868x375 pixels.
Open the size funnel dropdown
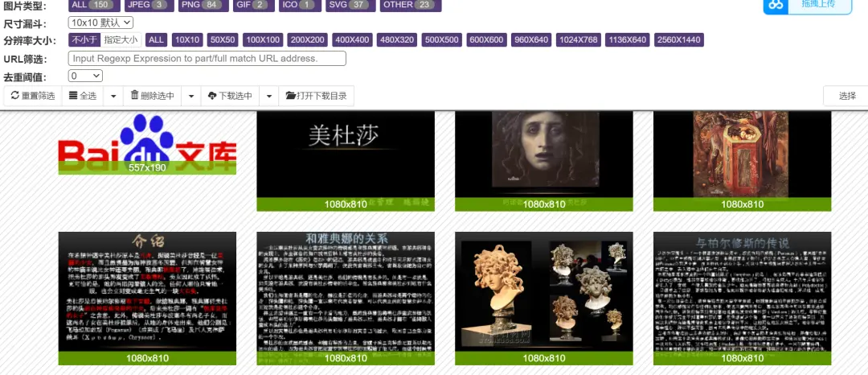pos(100,23)
